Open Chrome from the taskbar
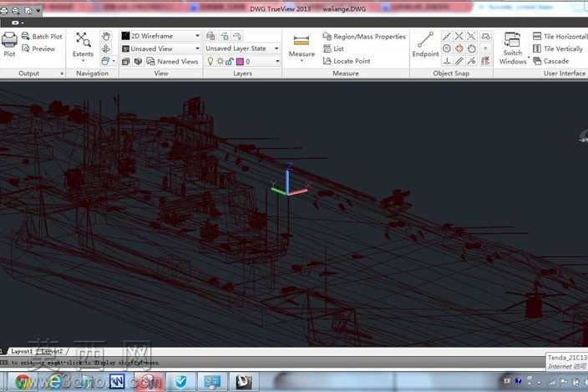Screen dimensions: 588x392 point(23,382)
